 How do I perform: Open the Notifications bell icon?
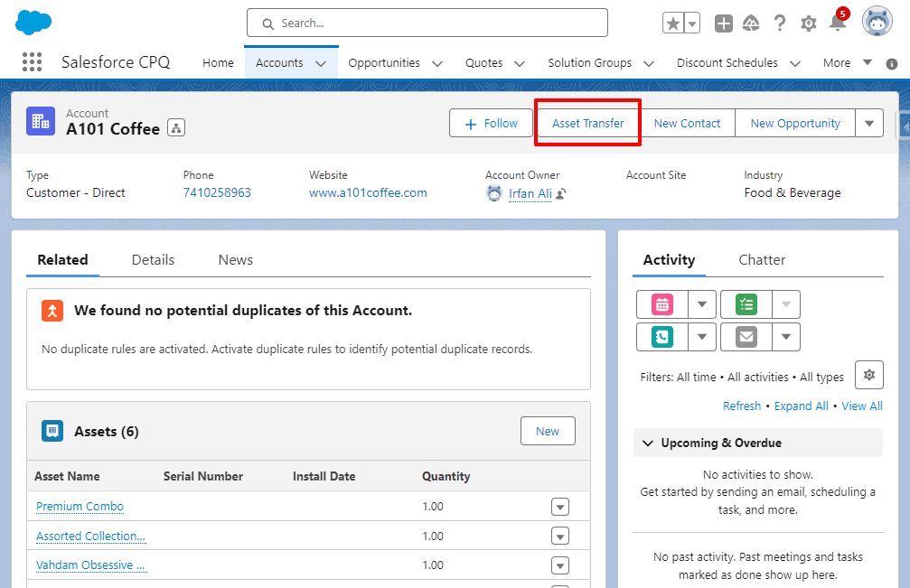[x=838, y=23]
